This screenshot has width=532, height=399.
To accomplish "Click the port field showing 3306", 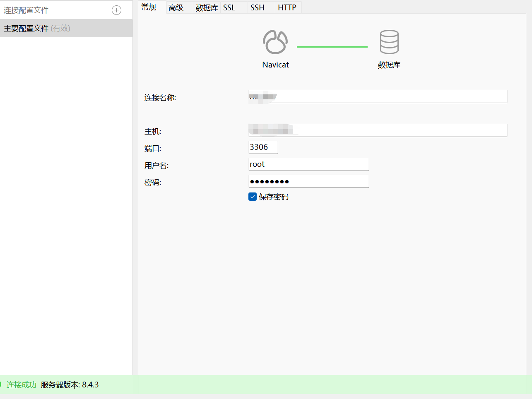I will pyautogui.click(x=263, y=147).
